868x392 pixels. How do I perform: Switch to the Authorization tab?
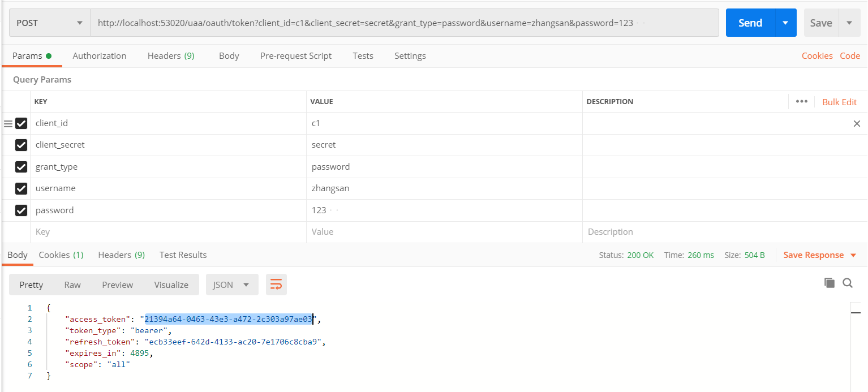100,56
